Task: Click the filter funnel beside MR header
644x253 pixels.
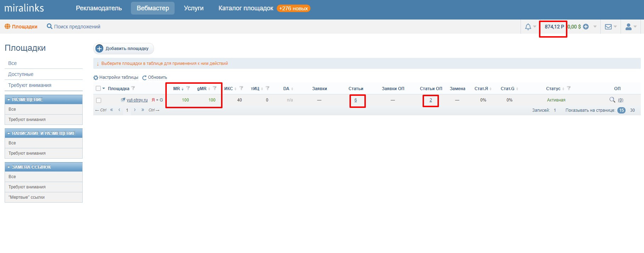Action: (x=188, y=88)
